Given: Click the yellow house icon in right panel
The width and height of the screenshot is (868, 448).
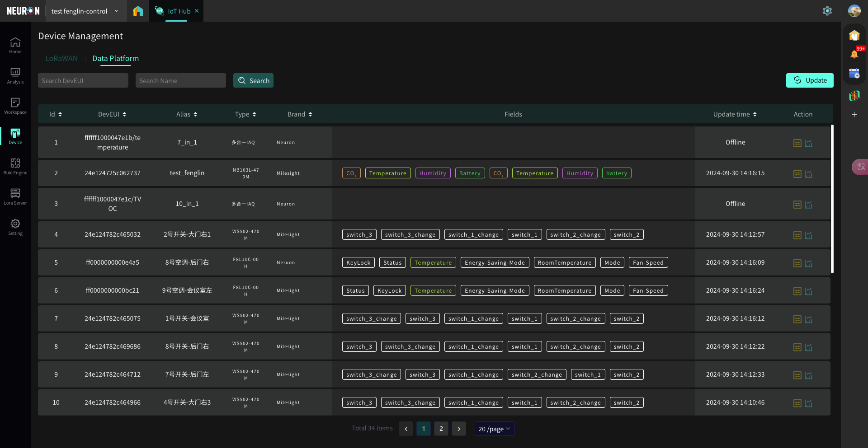Looking at the screenshot, I should pos(854,35).
